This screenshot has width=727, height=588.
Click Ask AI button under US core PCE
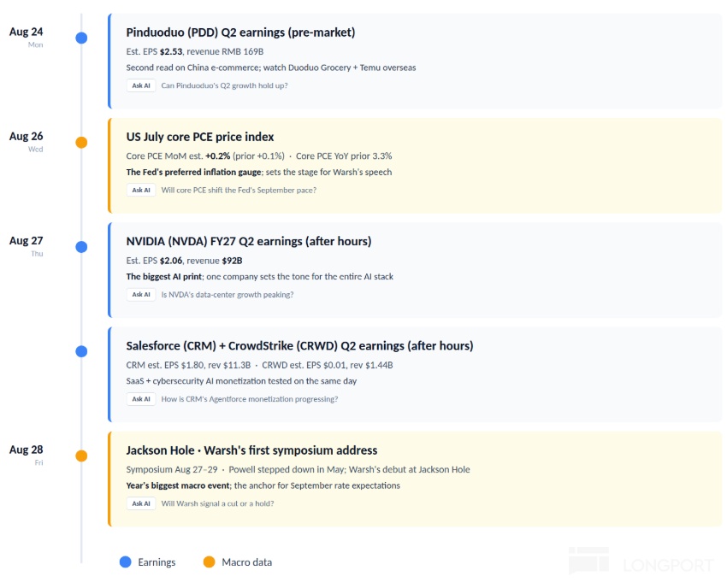click(x=141, y=190)
